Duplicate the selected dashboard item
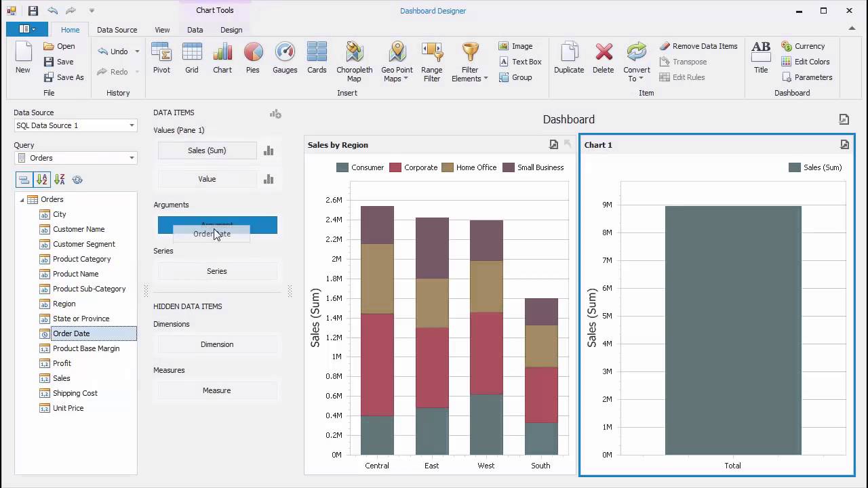Screen dimensions: 868x488 [569, 58]
